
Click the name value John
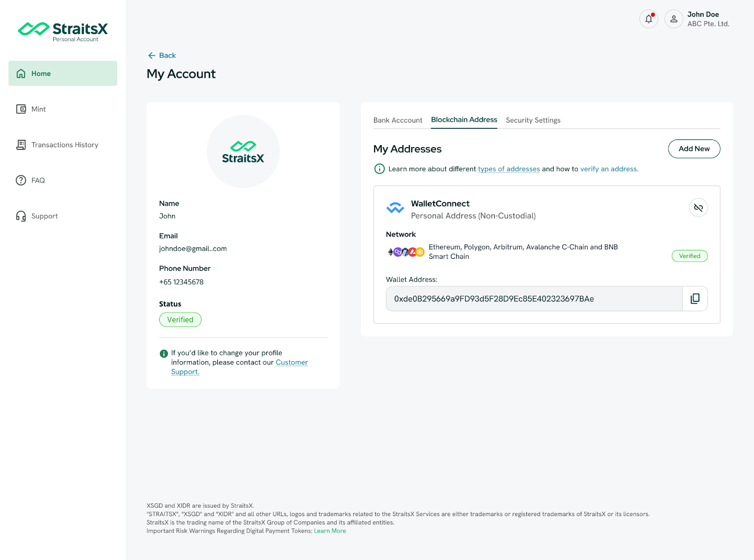pyautogui.click(x=167, y=216)
